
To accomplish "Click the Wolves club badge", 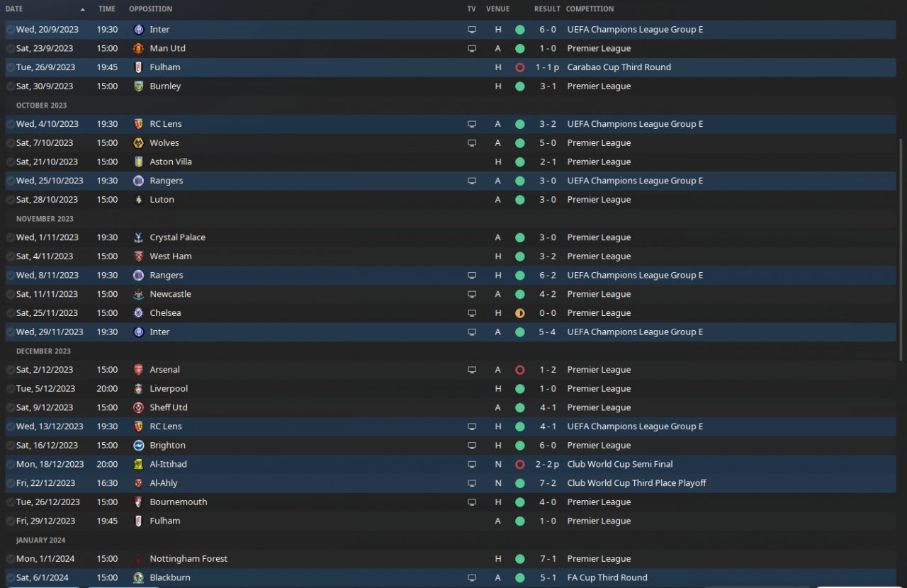I will (138, 143).
